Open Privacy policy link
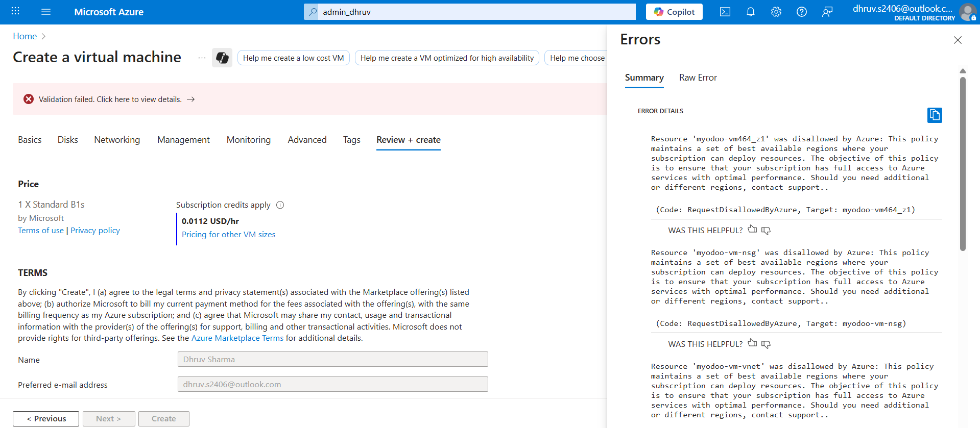The image size is (980, 428). [95, 231]
